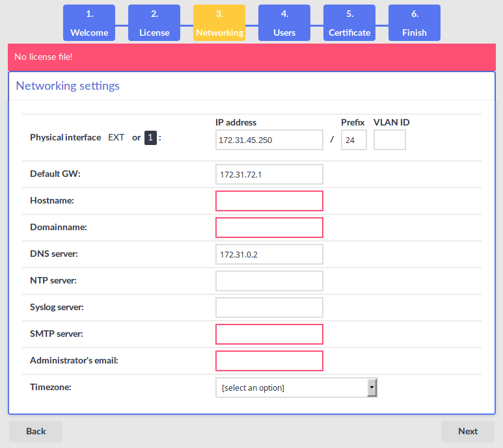Click the Timezone dropdown arrow

coord(372,388)
